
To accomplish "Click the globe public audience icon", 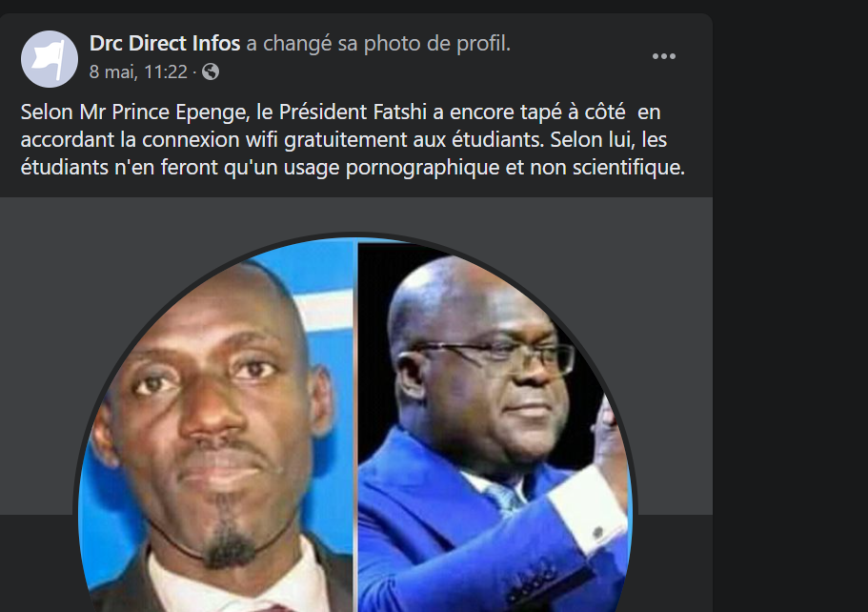I will point(211,72).
